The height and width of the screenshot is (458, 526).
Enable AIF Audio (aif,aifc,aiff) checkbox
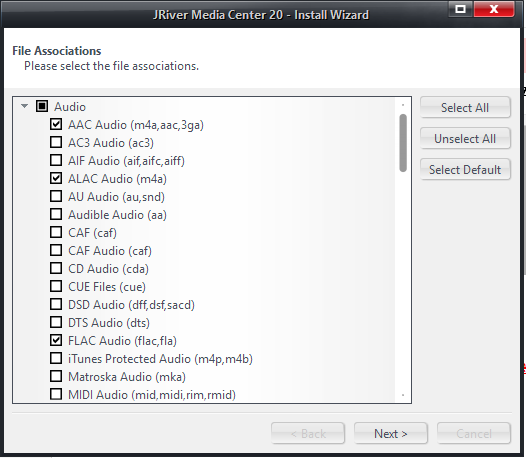(56, 160)
